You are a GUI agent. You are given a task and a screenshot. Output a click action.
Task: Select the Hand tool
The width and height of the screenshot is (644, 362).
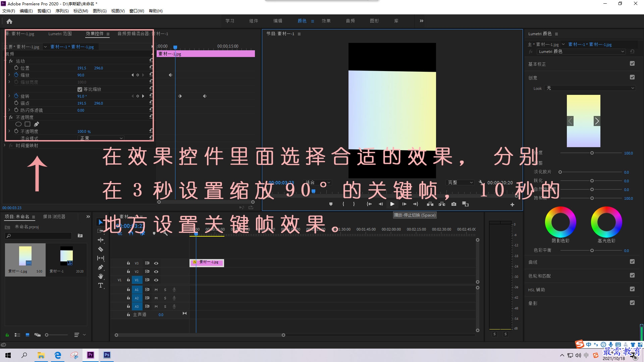pos(100,276)
